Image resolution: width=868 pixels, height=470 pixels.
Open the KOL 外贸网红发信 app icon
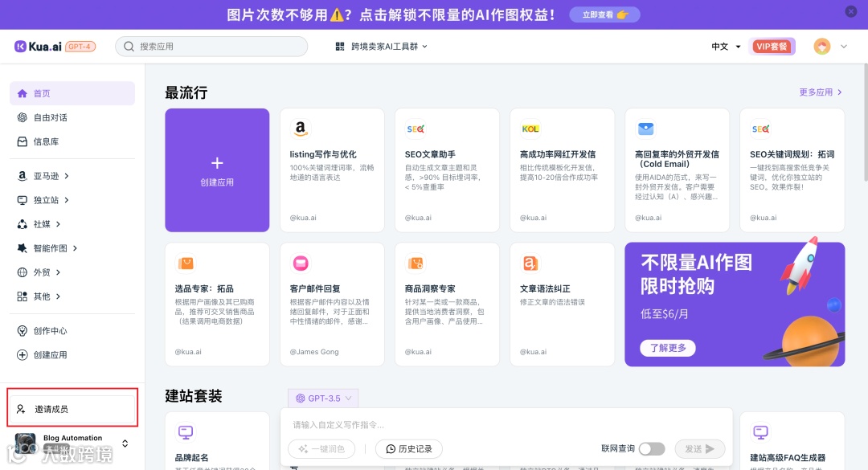(x=530, y=129)
